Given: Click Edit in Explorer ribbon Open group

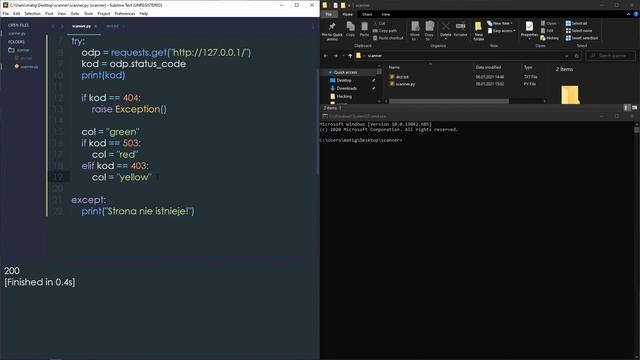Looking at the screenshot, I should click(547, 31).
